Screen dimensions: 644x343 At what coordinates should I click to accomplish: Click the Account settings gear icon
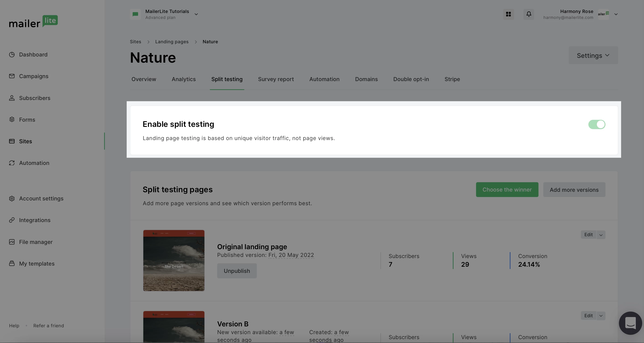point(12,198)
